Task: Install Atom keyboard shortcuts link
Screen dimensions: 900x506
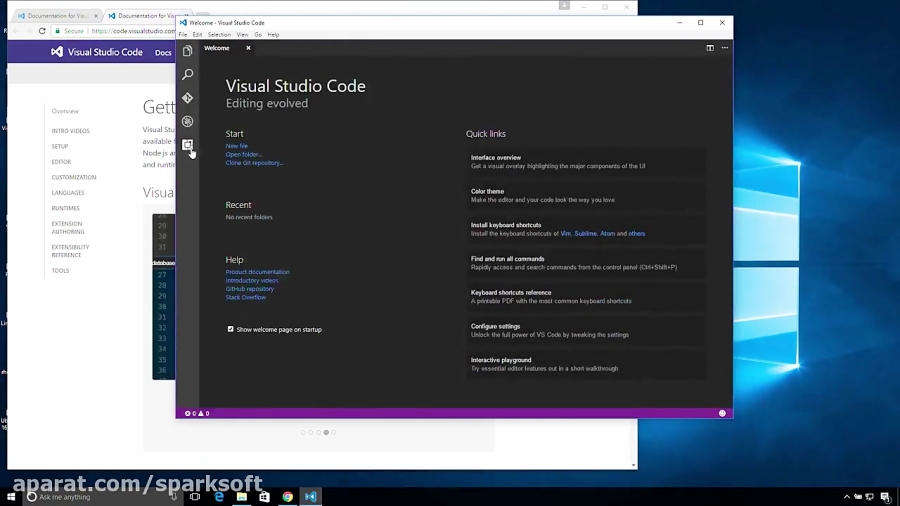Action: click(x=607, y=234)
